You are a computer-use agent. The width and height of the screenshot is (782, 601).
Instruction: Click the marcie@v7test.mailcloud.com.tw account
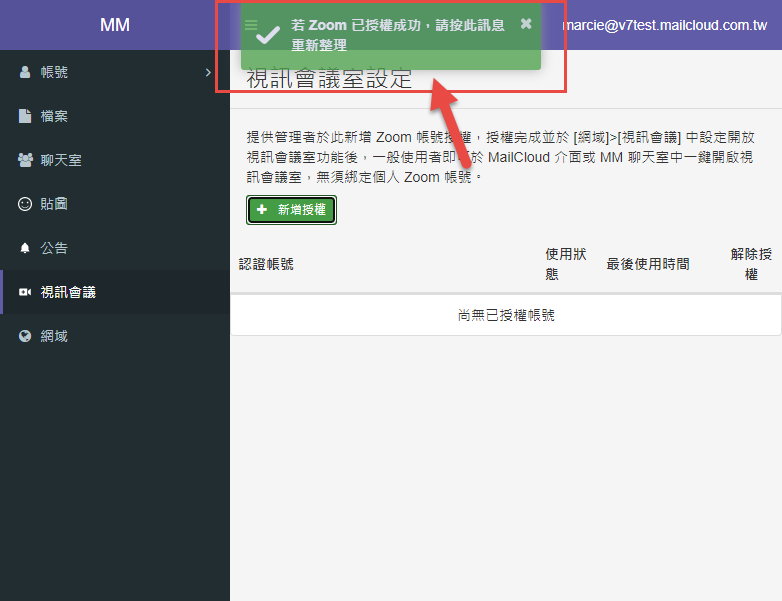click(665, 25)
